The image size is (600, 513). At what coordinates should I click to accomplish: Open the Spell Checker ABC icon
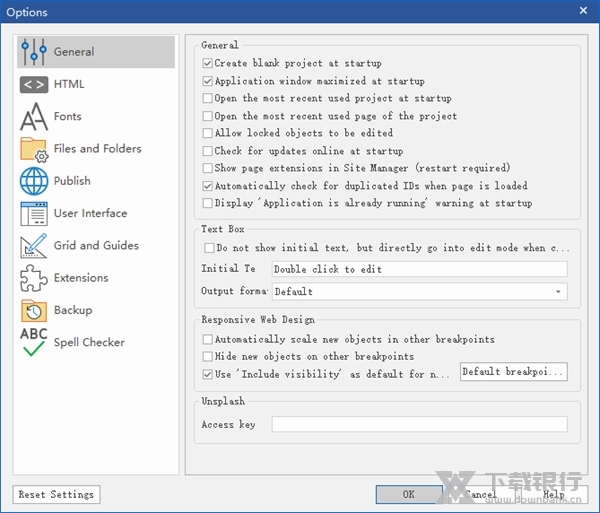[34, 342]
